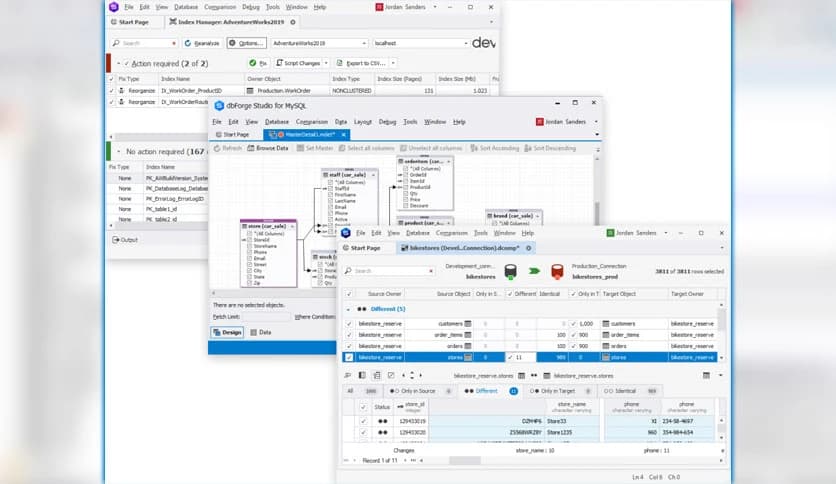This screenshot has width=836, height=484.
Task: Click the green synchronize arrow icon
Action: pyautogui.click(x=534, y=271)
